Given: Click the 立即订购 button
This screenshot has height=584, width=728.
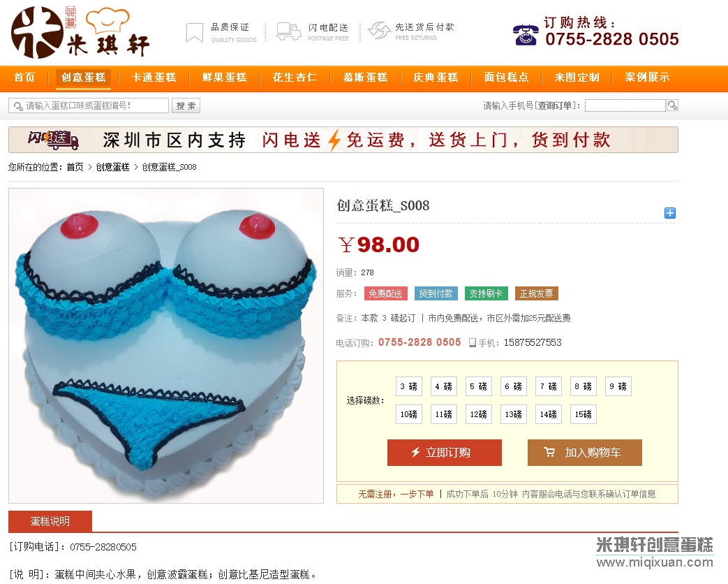Looking at the screenshot, I should pyautogui.click(x=445, y=453).
